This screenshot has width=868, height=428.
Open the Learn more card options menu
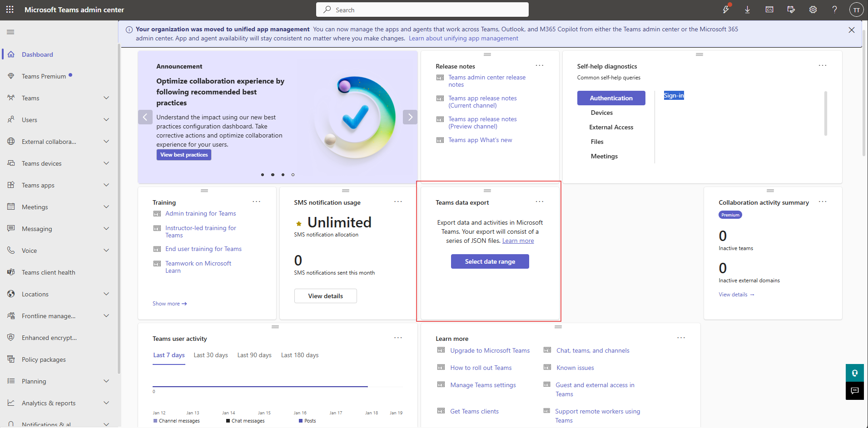[681, 338]
